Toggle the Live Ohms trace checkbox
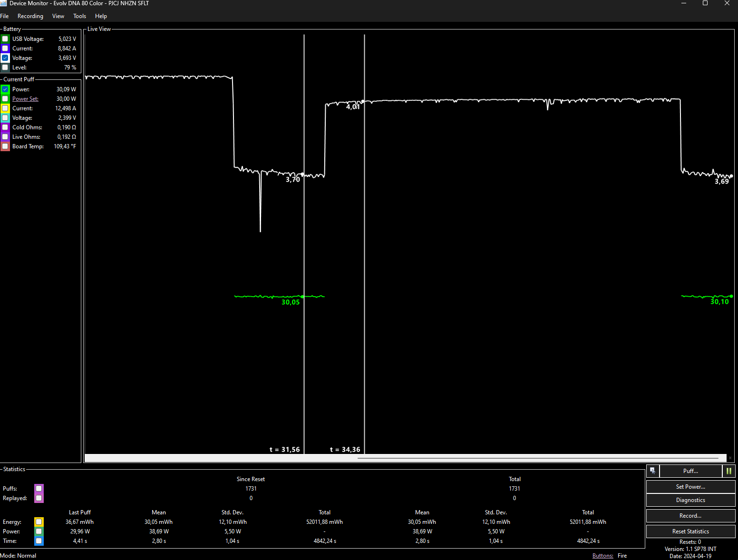 5,137
